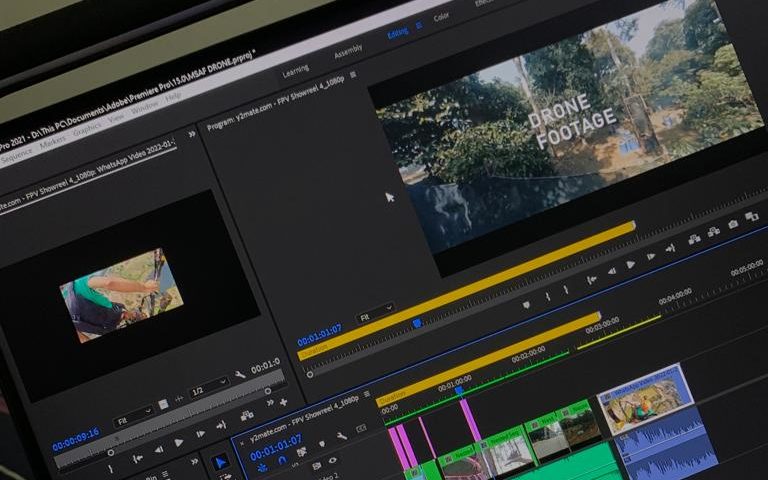Toggle Sync Lock on the video track
This screenshot has width=768, height=480.
(316, 466)
